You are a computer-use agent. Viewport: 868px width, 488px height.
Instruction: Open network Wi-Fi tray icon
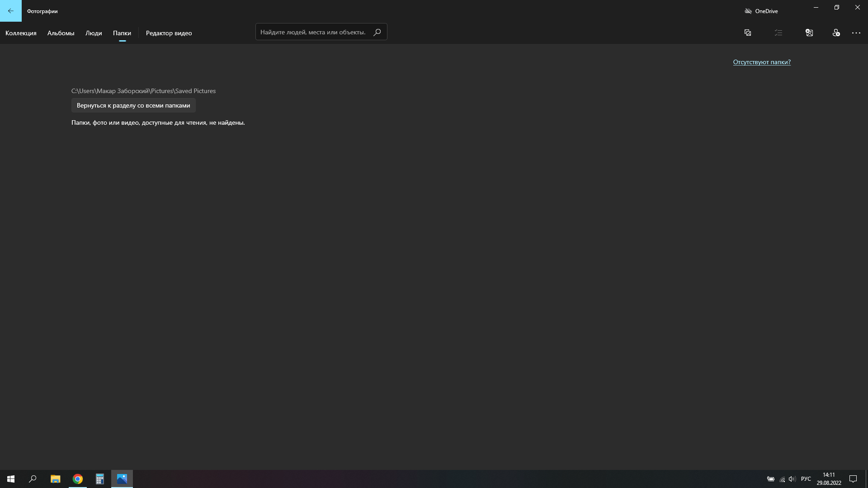(782, 479)
